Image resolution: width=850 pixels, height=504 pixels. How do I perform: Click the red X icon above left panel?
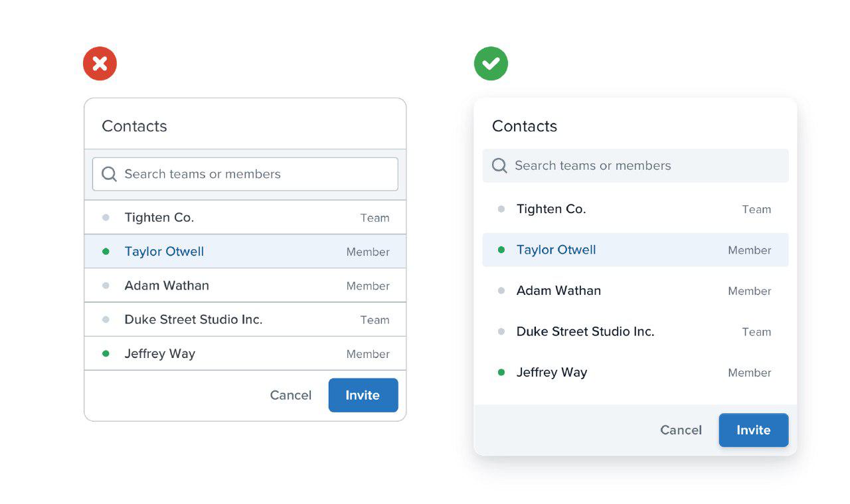100,64
